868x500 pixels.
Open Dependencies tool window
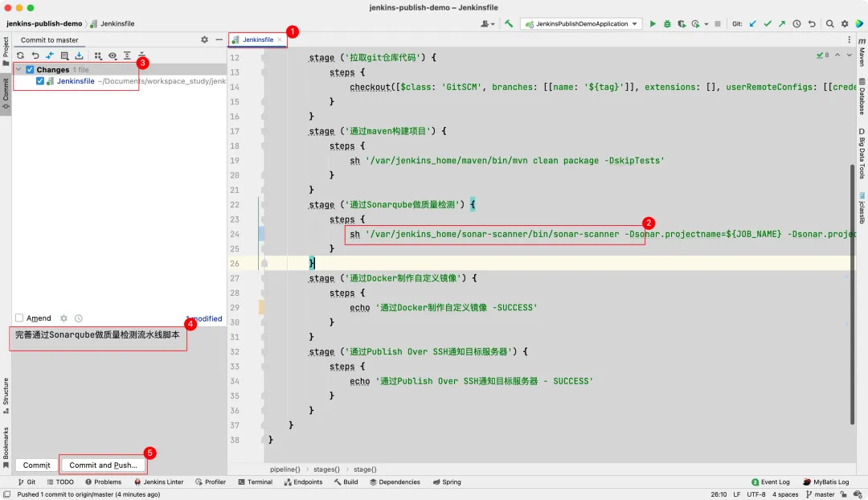tap(395, 482)
